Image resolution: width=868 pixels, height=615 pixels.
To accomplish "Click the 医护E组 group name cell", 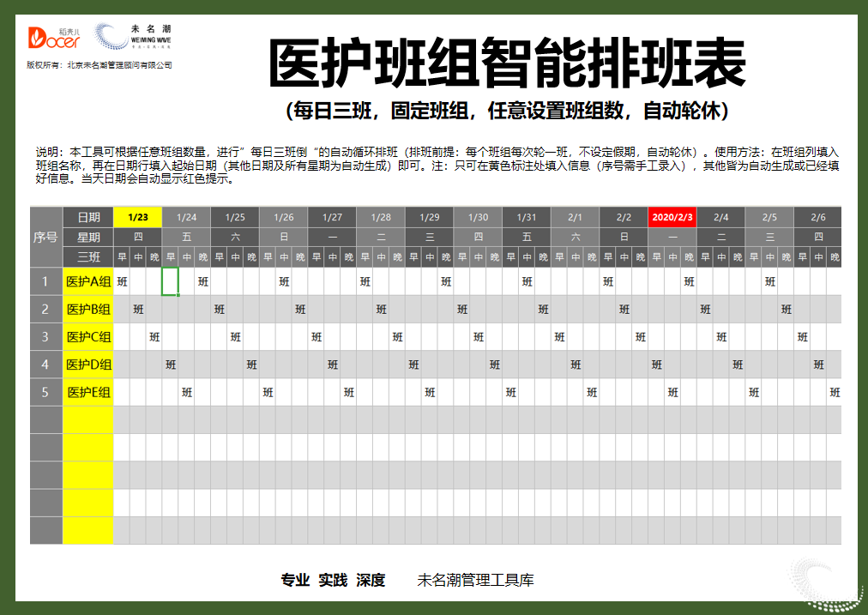I will tap(88, 391).
